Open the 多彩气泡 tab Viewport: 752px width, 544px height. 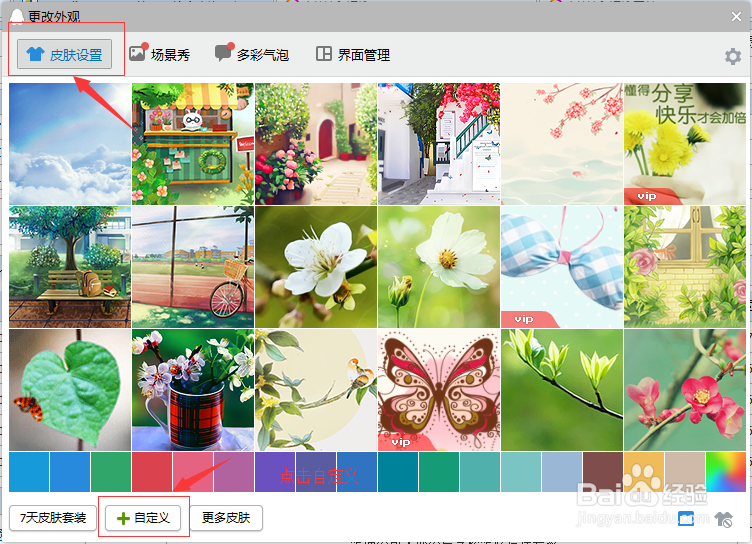(252, 54)
